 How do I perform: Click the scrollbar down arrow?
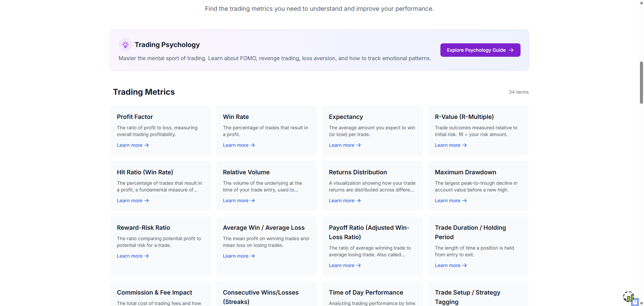[641, 303]
